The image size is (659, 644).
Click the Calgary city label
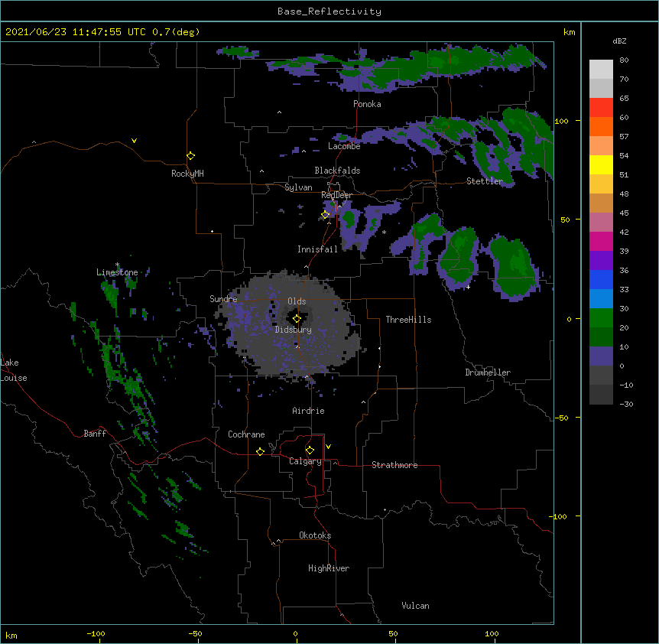(305, 461)
